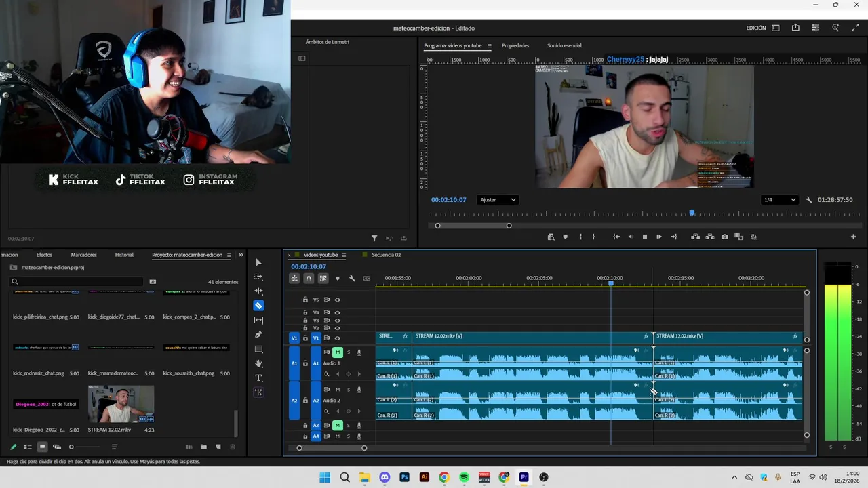Select the Pen tool
Image resolution: width=868 pixels, height=488 pixels.
(258, 335)
